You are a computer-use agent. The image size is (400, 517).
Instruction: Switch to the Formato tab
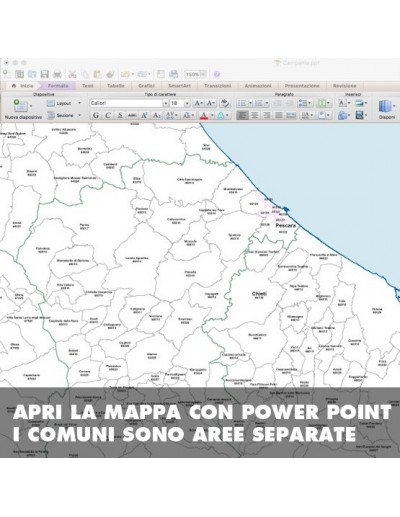(x=58, y=86)
